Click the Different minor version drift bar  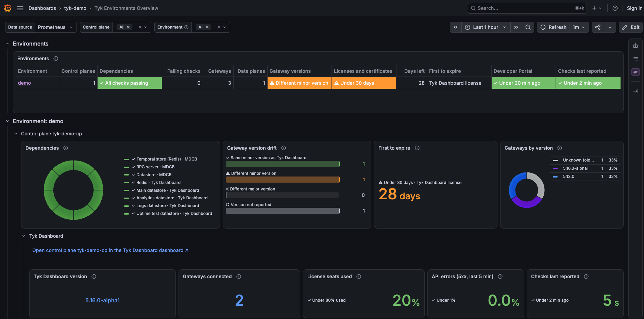283,180
